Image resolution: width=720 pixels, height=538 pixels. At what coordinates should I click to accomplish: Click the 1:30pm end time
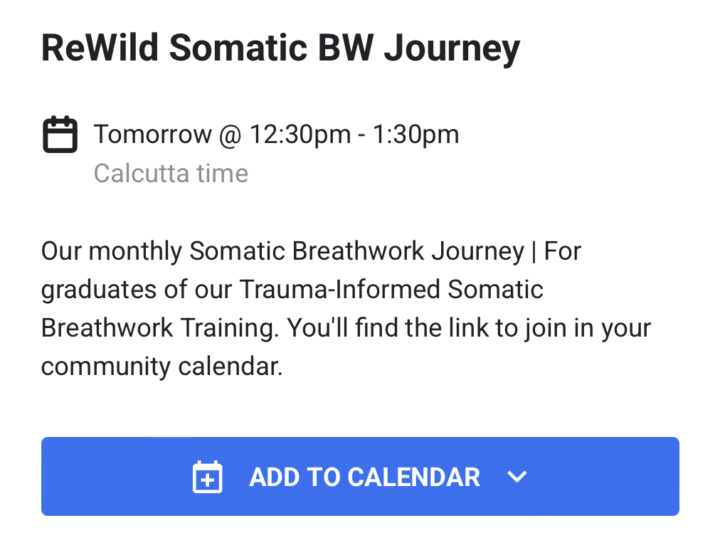click(x=416, y=134)
